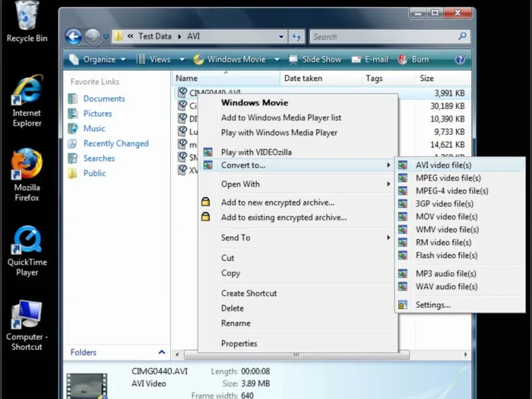
Task: Click the Back navigation button
Action: point(73,37)
